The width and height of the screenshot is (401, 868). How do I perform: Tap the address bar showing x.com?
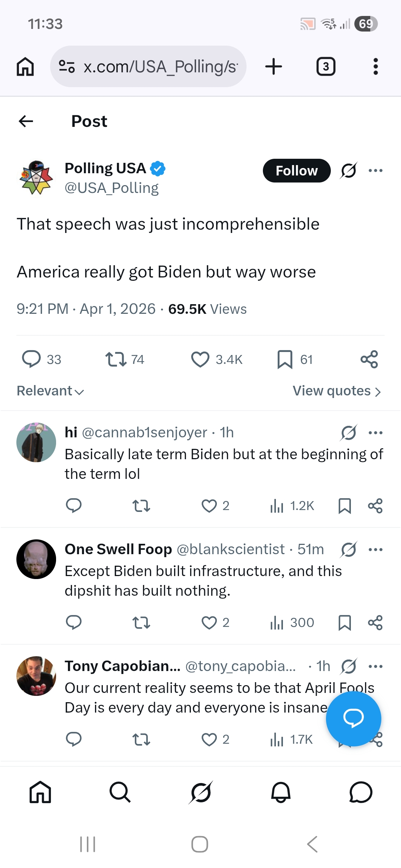pyautogui.click(x=148, y=66)
